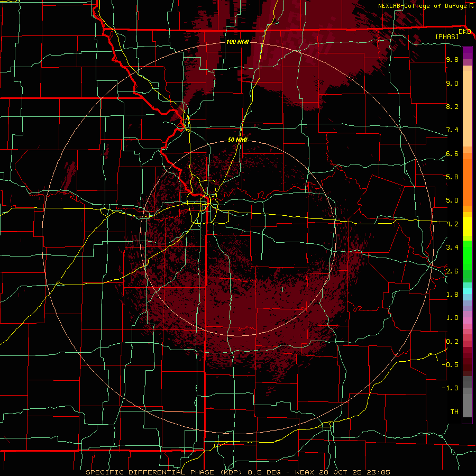Image resolution: width=476 pixels, height=476 pixels.
Task: Click the yellow band of the color bar
Action: 467,226
